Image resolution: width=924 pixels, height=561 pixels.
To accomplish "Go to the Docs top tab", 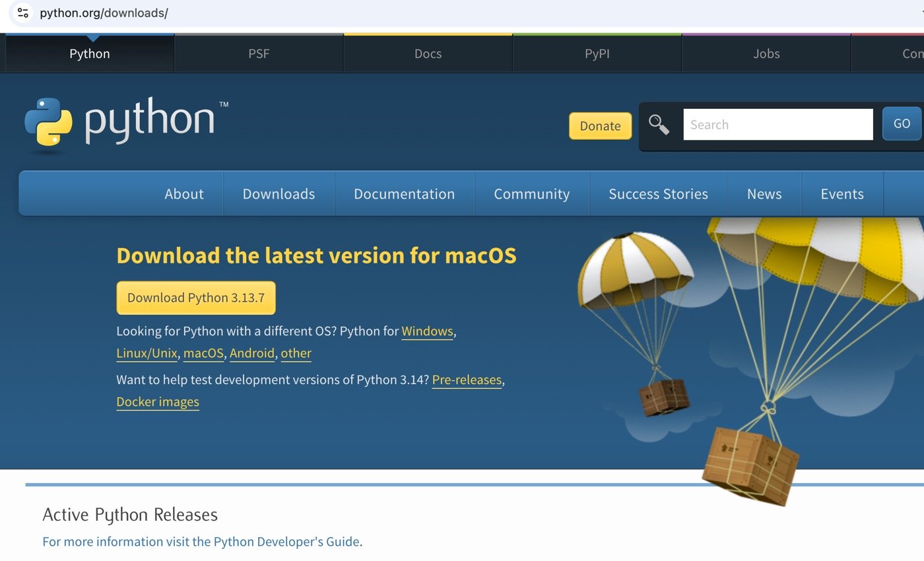I will pos(428,53).
